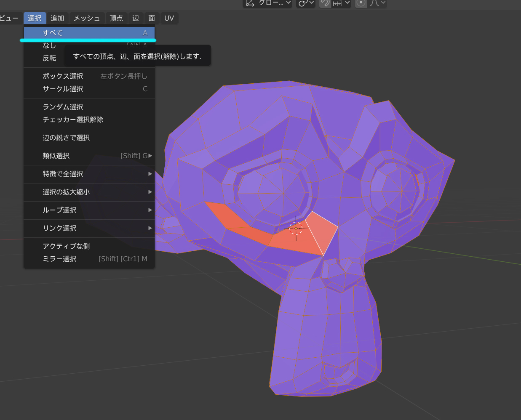
Task: Open the 頂点 menu
Action: [116, 18]
